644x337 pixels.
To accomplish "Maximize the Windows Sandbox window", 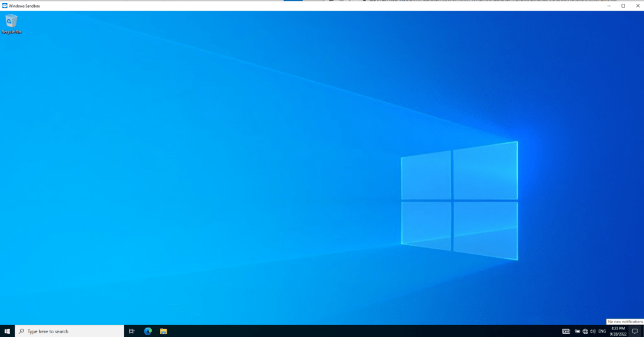I will click(x=623, y=6).
